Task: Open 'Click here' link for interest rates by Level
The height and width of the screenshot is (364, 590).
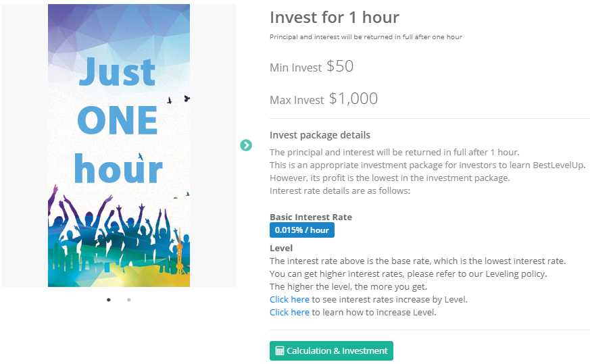Action: 289,299
